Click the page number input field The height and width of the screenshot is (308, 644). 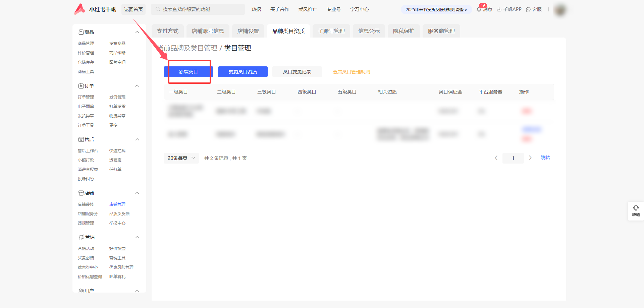coord(513,158)
